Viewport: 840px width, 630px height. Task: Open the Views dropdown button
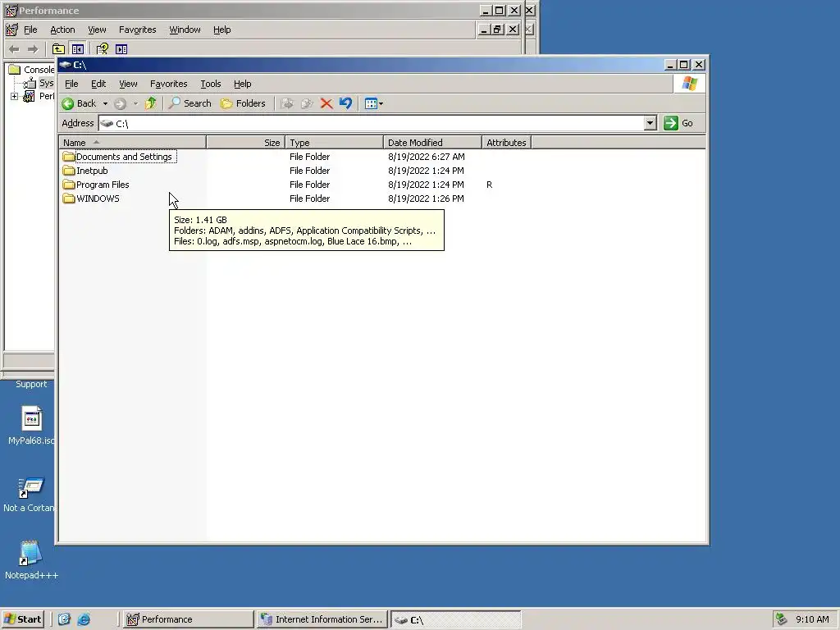[x=373, y=103]
